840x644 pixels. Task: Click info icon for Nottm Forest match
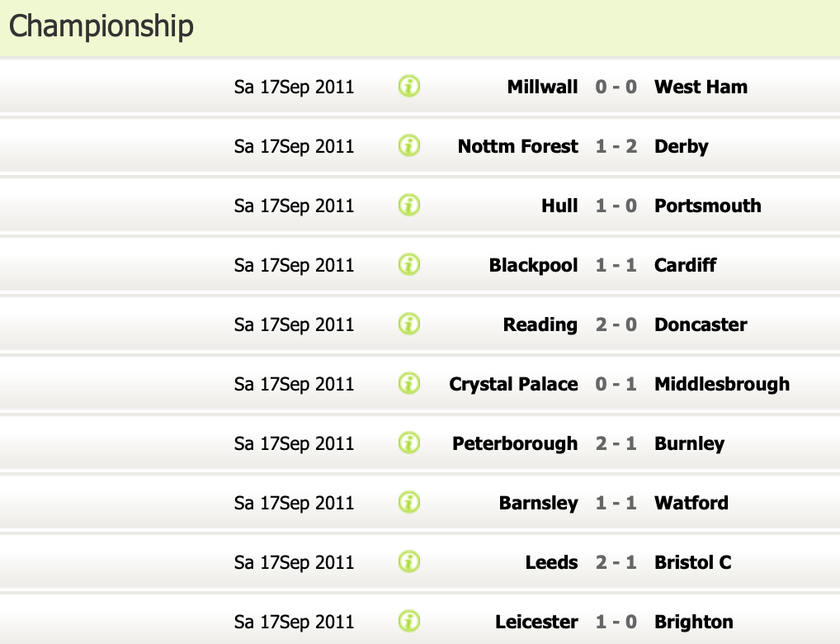(409, 145)
